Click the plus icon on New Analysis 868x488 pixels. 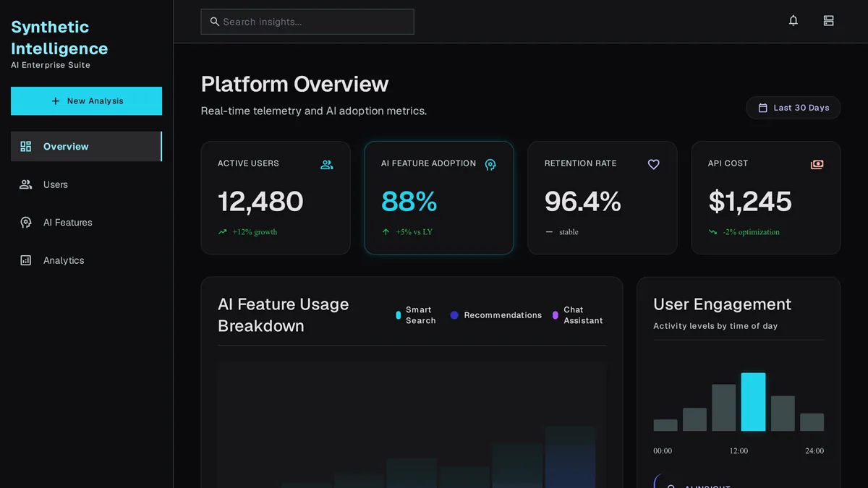point(56,101)
